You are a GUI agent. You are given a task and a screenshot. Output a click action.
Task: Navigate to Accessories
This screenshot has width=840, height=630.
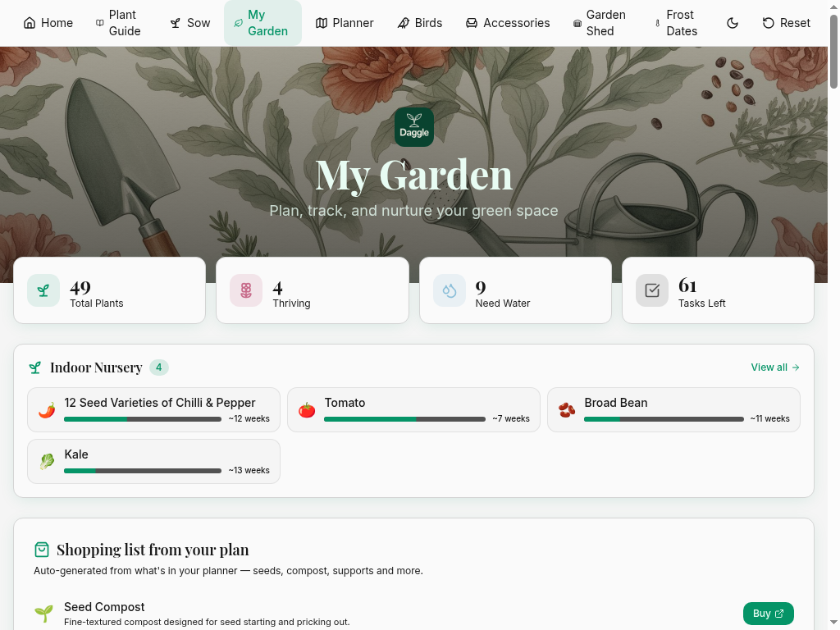[x=507, y=23]
